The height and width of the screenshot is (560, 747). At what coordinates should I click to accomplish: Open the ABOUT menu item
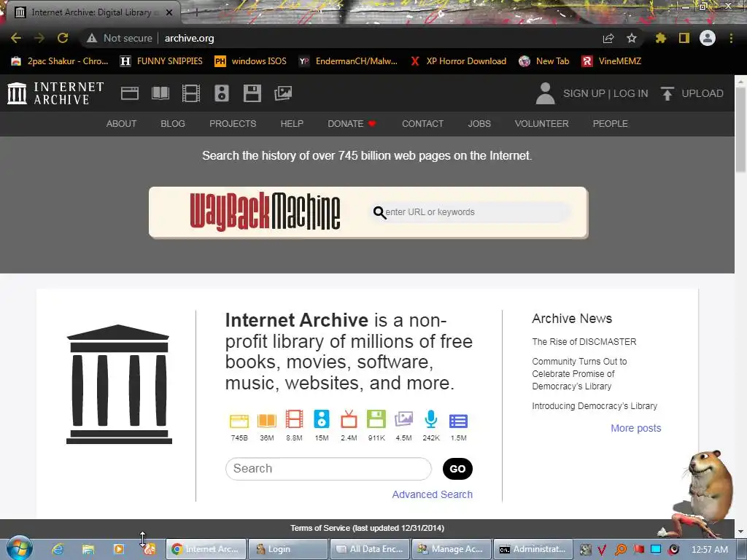click(x=121, y=124)
